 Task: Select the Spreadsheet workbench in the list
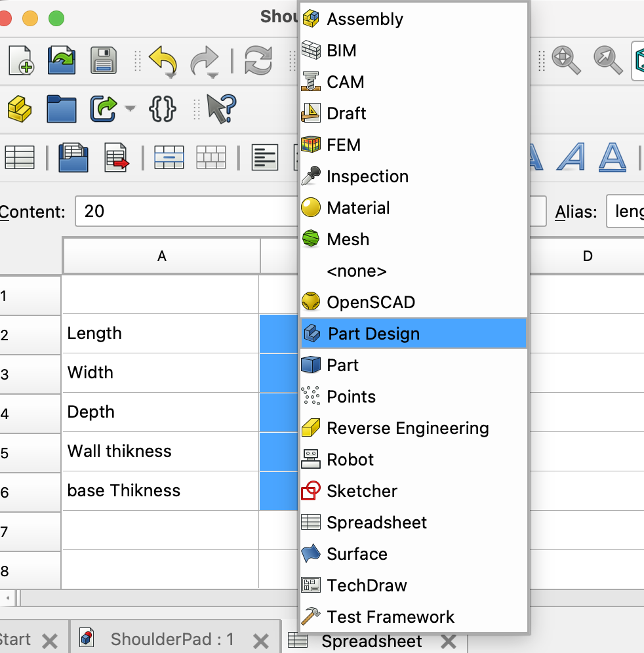tap(414, 523)
